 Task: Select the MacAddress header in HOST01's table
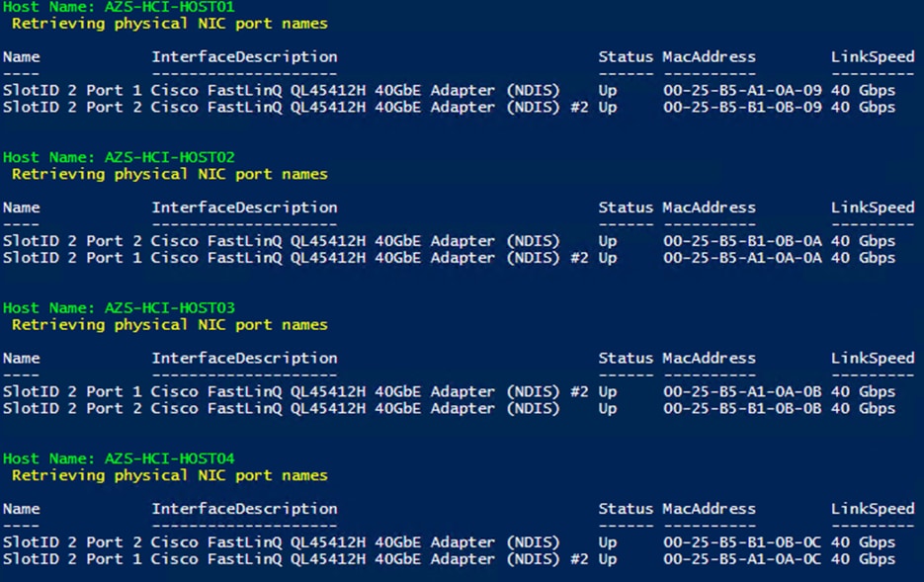(x=709, y=57)
